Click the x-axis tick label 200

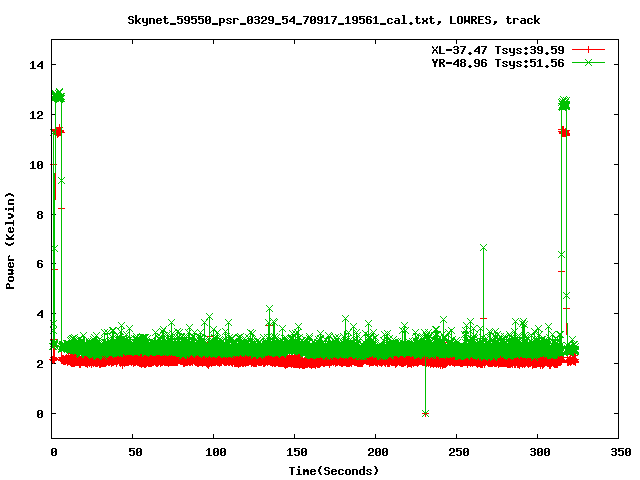pos(377,452)
